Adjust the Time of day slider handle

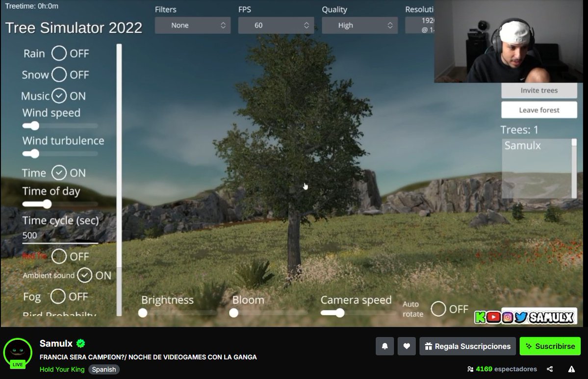click(x=47, y=204)
